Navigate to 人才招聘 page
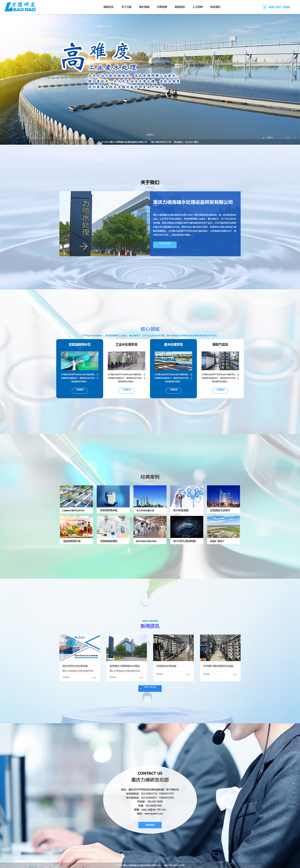300x868 pixels. click(x=197, y=7)
